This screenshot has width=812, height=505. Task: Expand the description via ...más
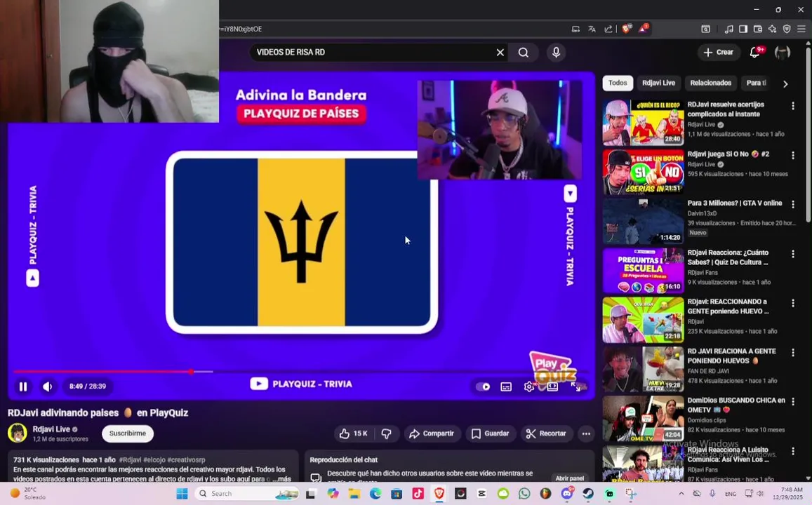coord(283,479)
